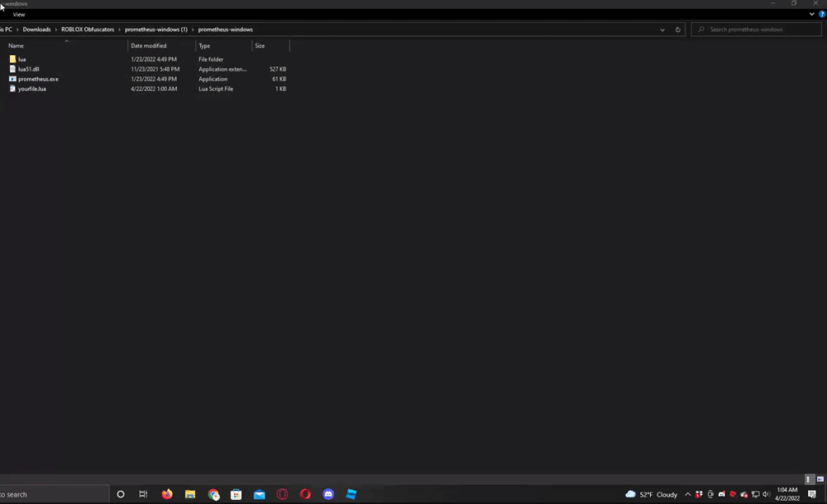This screenshot has height=504, width=827.
Task: Click the 4/22/2022 1:00 AM date cell
Action: point(154,88)
